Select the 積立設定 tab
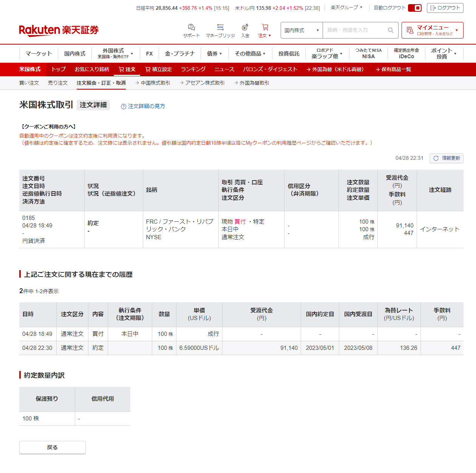This screenshot has width=476, height=473. (158, 70)
